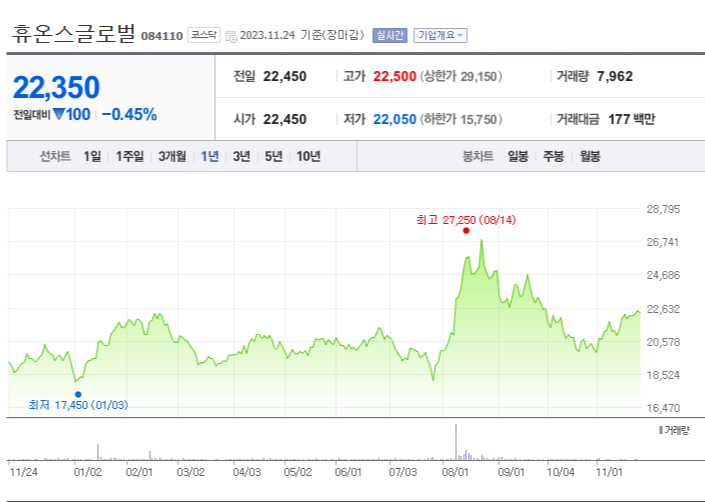Image resolution: width=705 pixels, height=502 pixels.
Task: Show the 월봉 candlestick chart
Action: click(590, 156)
